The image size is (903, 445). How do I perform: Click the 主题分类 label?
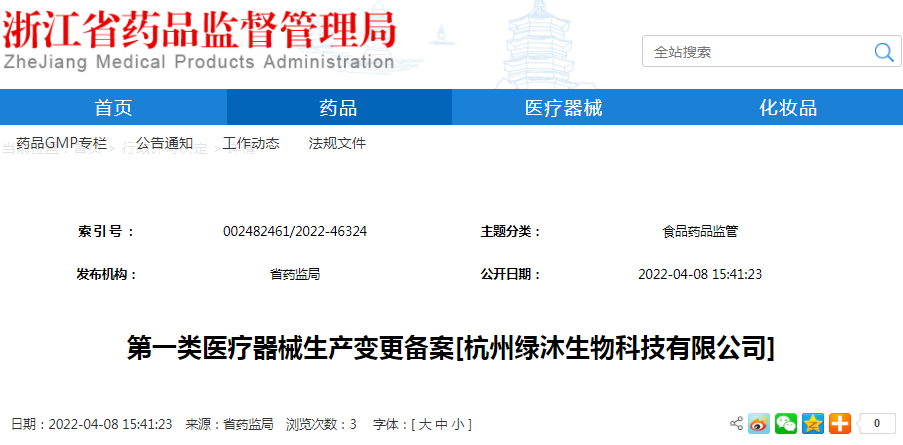[511, 231]
